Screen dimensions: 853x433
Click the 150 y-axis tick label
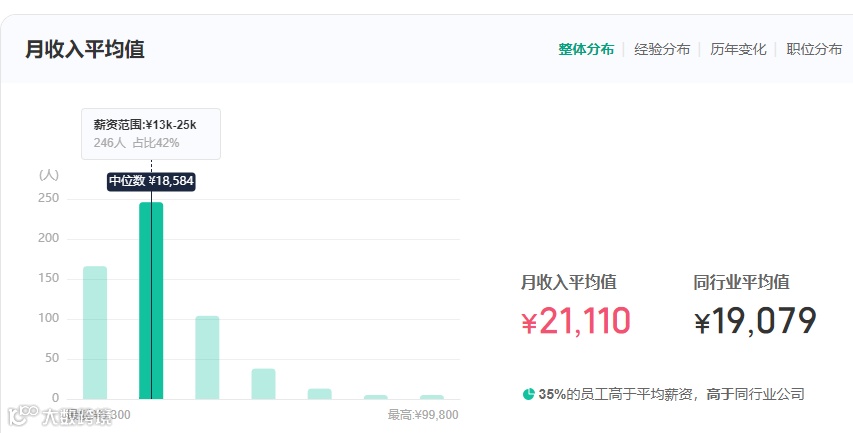(48, 279)
